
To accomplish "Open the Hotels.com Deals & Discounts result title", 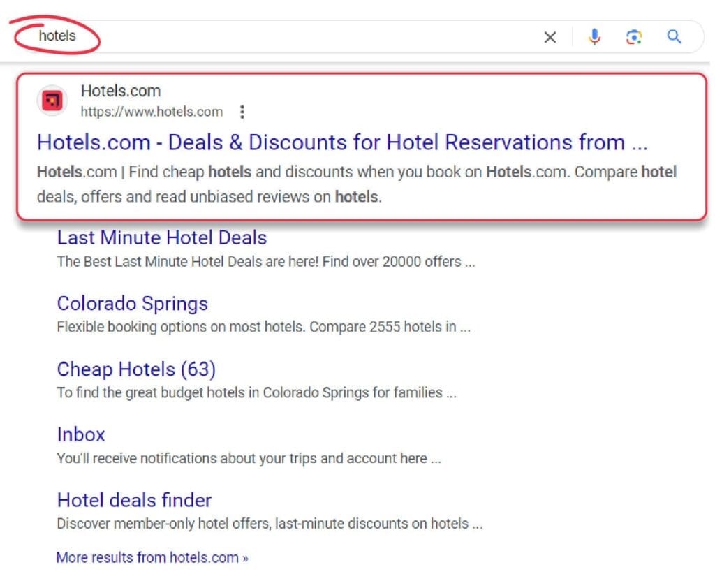I will coord(342,142).
